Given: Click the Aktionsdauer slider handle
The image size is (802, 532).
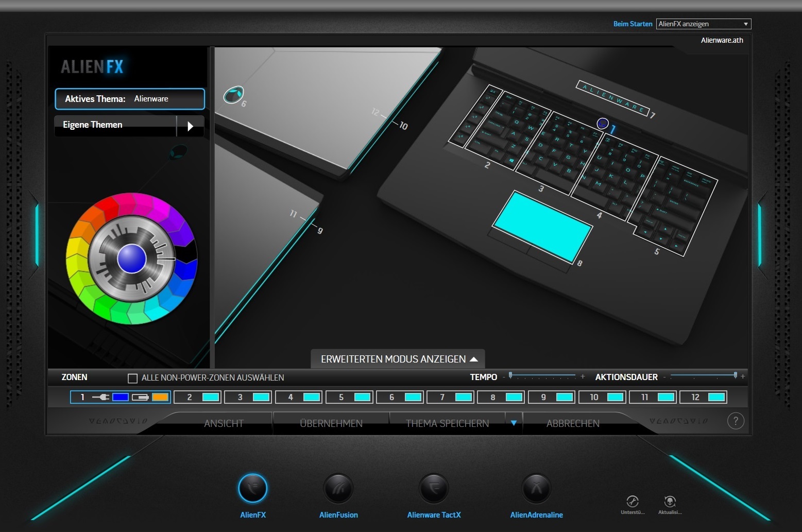Looking at the screenshot, I should [x=735, y=375].
